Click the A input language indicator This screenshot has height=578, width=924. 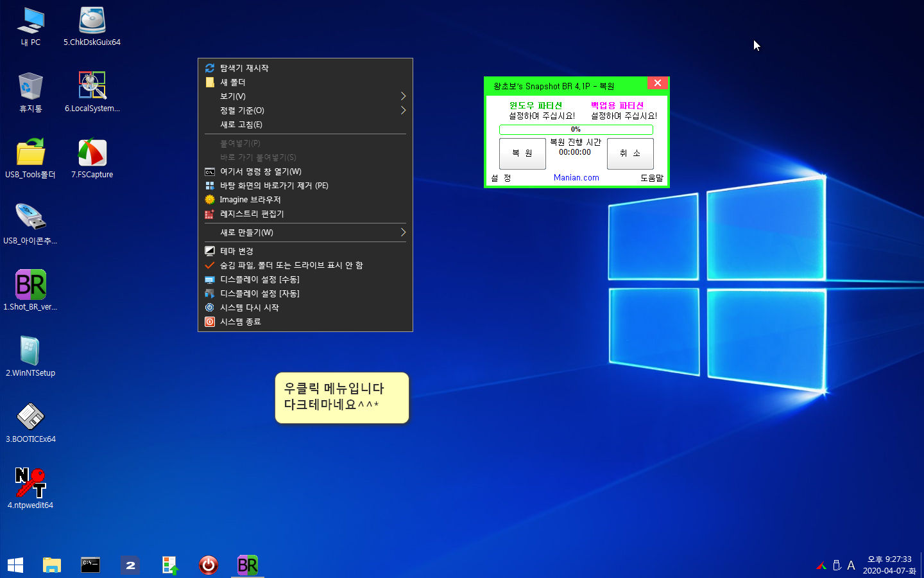point(851,566)
